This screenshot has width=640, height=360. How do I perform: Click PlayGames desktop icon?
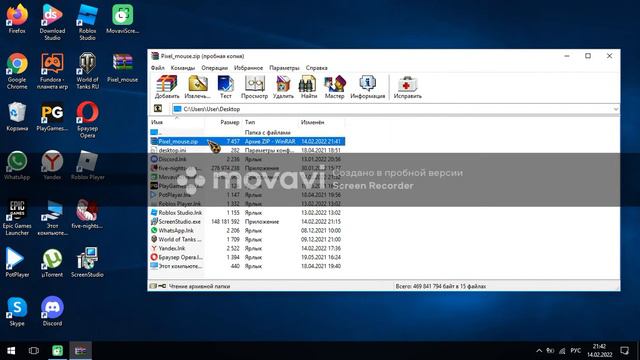pos(52,116)
